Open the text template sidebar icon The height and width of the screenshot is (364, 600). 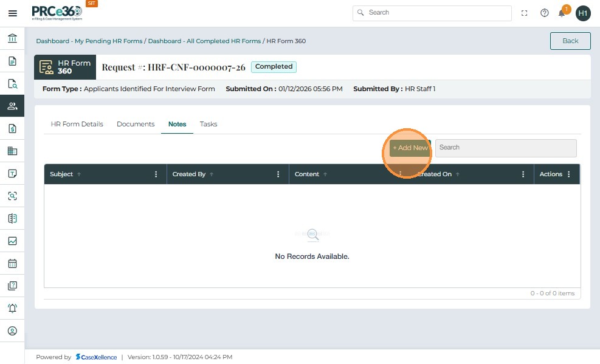(x=12, y=174)
